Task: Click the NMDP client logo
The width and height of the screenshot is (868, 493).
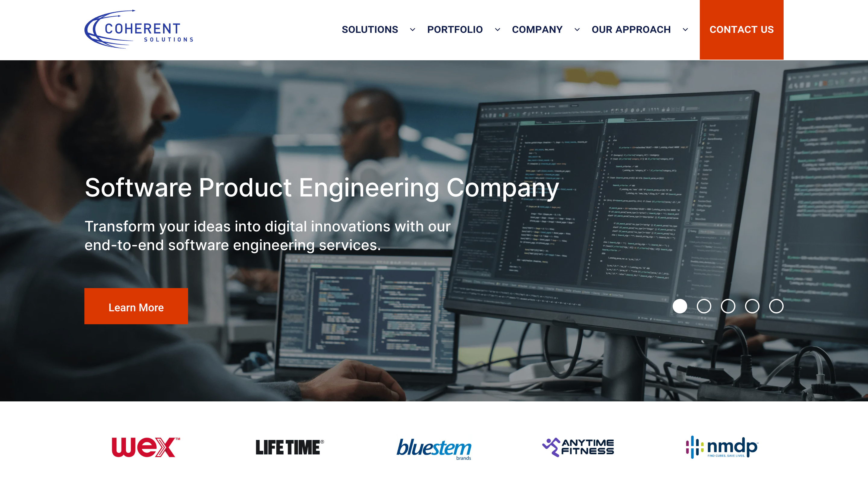Action: (x=722, y=447)
